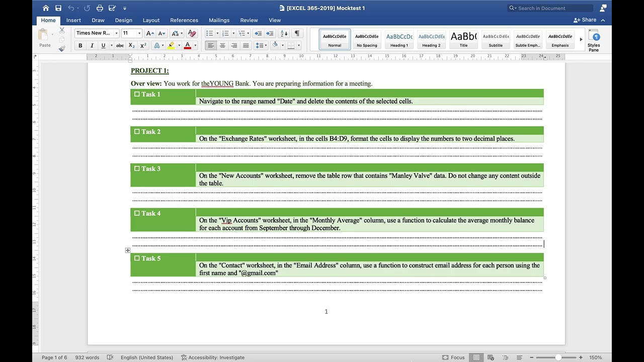Open the Change Case Aa dropdown
The height and width of the screenshot is (362, 644).
pos(177,33)
